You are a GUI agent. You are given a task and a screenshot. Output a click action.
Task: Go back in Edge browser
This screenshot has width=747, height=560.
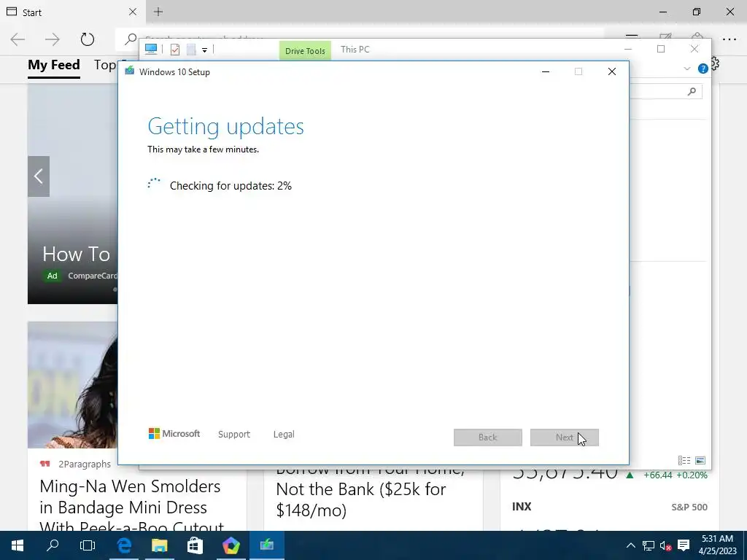[x=18, y=39]
